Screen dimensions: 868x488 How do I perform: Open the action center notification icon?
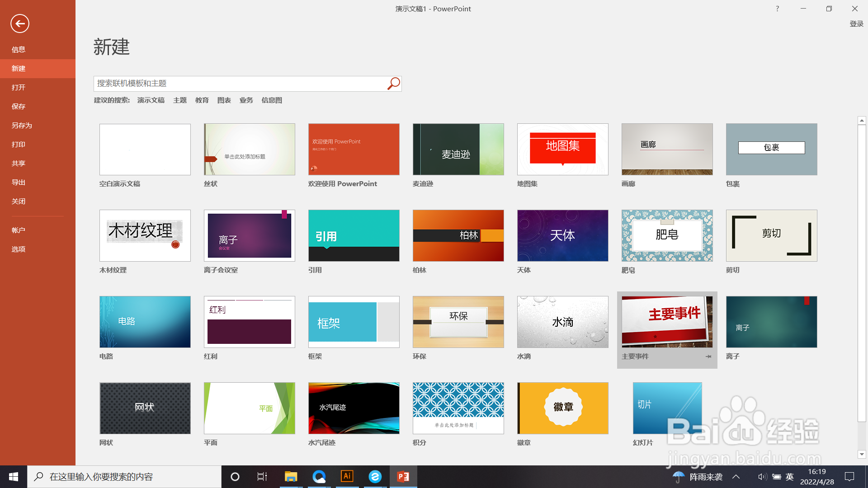pyautogui.click(x=849, y=477)
